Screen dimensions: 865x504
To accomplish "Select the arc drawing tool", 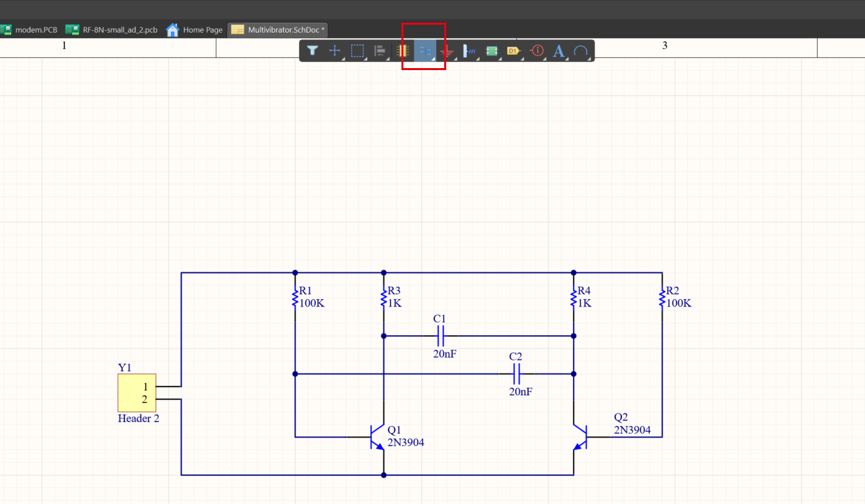I will point(580,50).
